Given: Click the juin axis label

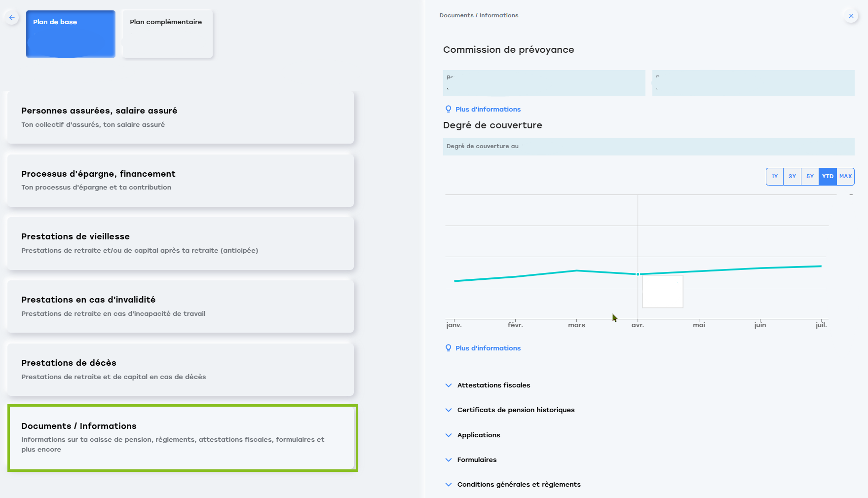Looking at the screenshot, I should tap(760, 325).
